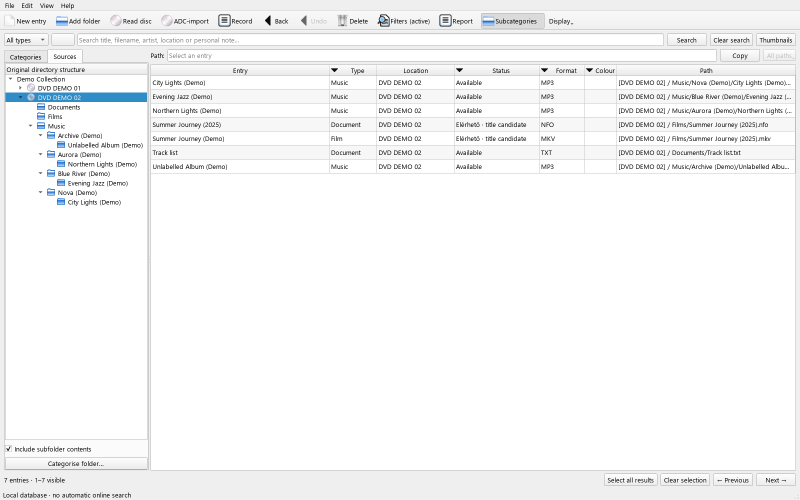800x500 pixels.
Task: Switch to the Sources tab
Action: coord(65,57)
